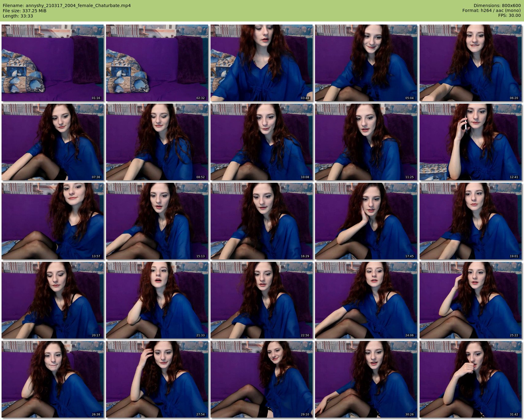524x420 pixels.
Task: Choose the thumbnail marked 06:20
Action: [471, 63]
